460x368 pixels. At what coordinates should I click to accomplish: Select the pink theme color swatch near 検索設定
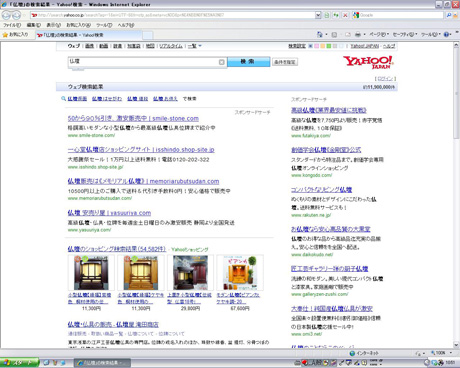click(x=317, y=46)
